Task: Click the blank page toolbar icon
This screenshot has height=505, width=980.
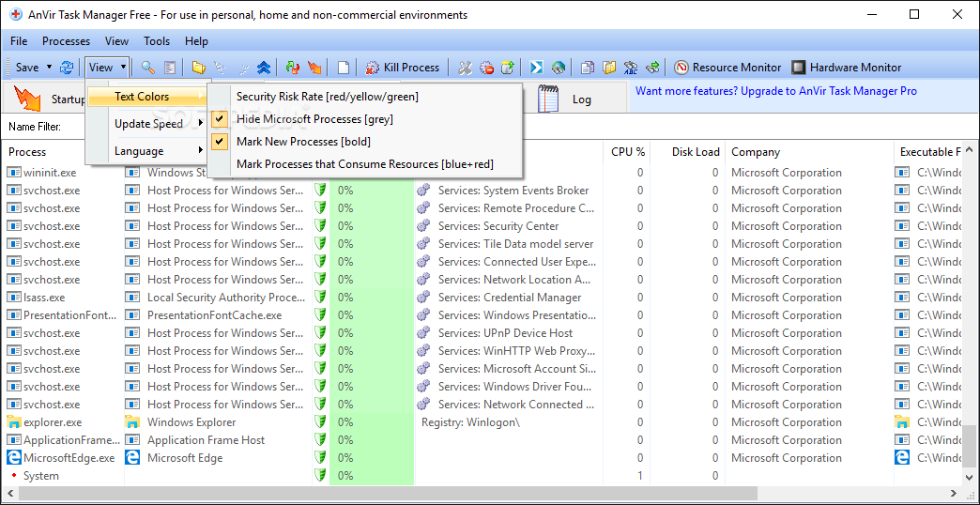Action: click(x=344, y=68)
